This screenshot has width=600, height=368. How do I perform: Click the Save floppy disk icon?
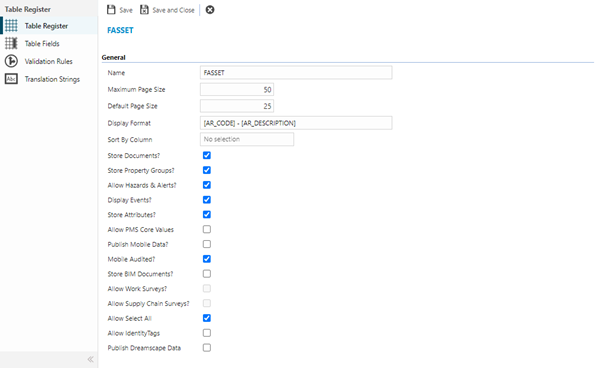(111, 10)
